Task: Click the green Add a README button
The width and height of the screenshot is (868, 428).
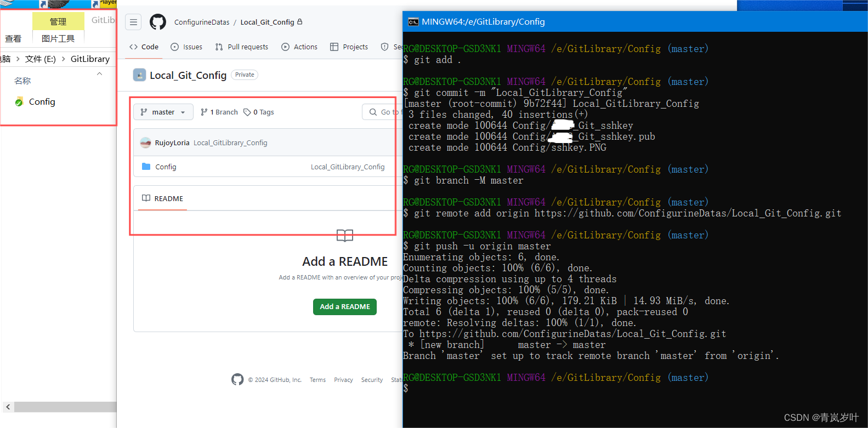Action: click(345, 307)
